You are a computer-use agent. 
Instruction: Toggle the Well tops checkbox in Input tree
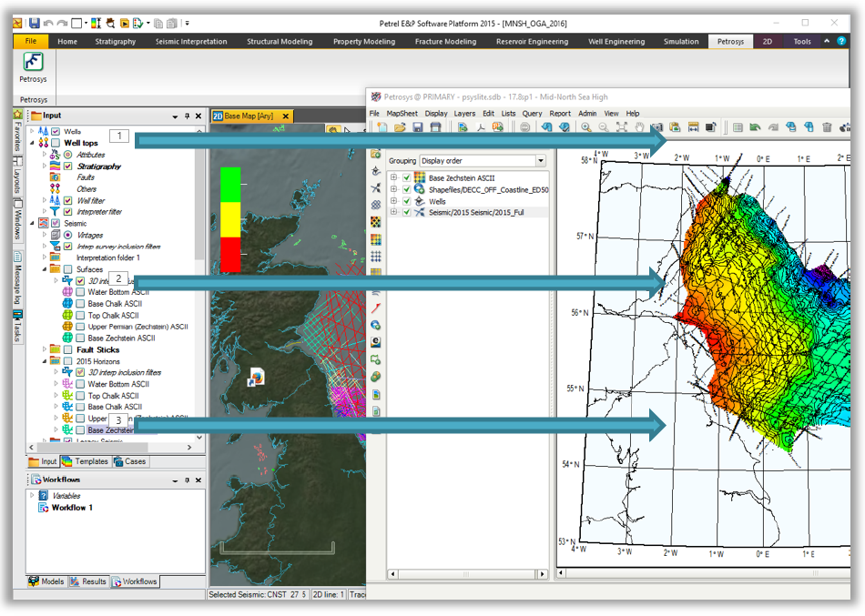click(56, 143)
